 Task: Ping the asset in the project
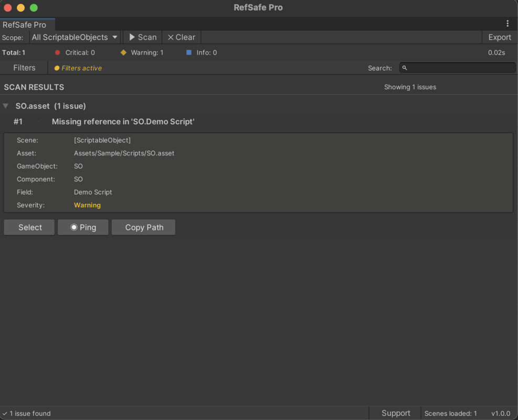[x=83, y=227]
